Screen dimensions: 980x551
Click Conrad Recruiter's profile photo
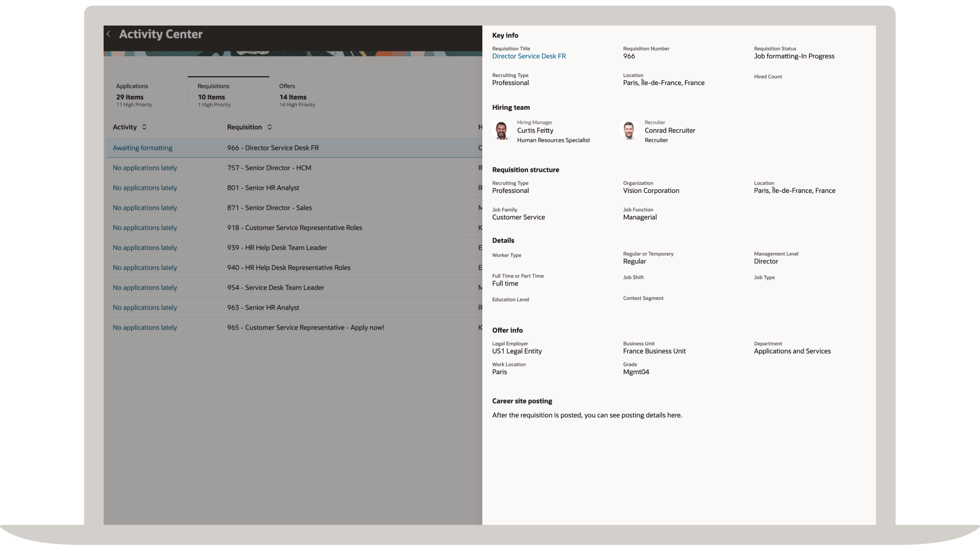coord(629,131)
